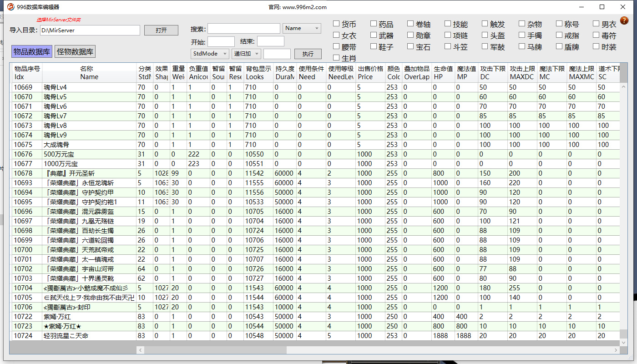Click the 使用等级 NeedLevel column header
This screenshot has width=637, height=364.
341,73
